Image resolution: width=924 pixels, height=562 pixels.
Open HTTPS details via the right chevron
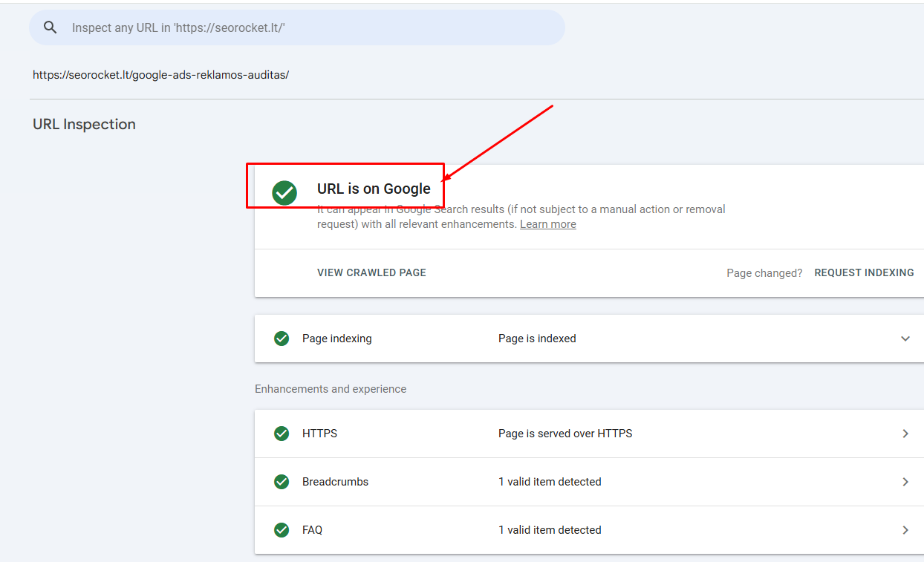tap(905, 434)
